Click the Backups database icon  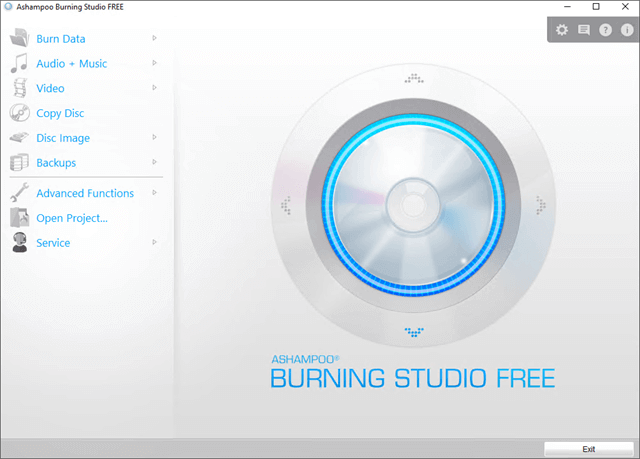(19, 162)
